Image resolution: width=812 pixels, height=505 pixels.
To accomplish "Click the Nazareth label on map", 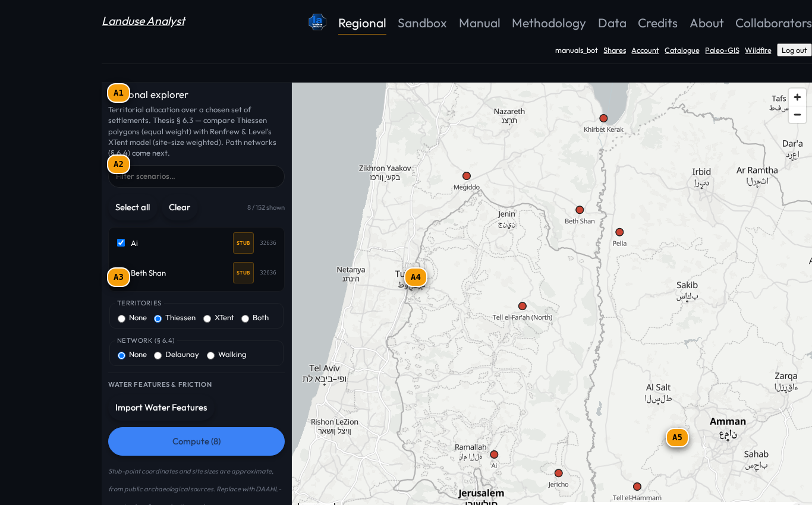I will point(509,111).
